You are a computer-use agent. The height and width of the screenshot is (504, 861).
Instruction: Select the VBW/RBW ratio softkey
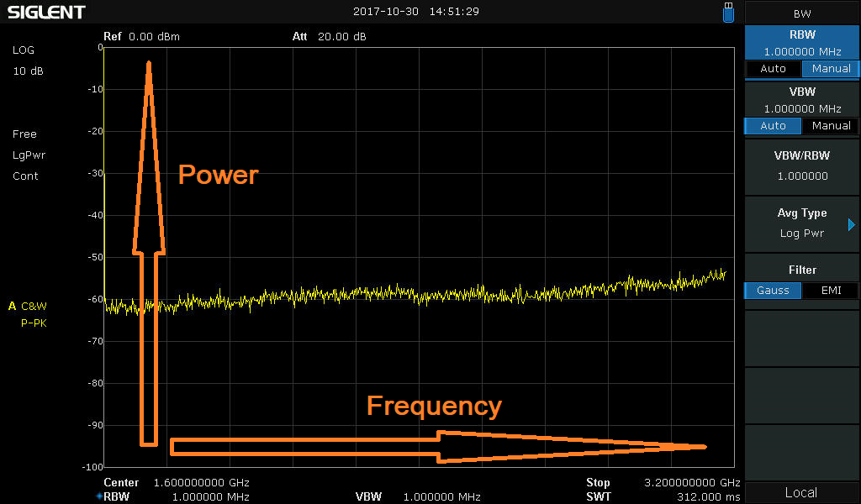(801, 165)
